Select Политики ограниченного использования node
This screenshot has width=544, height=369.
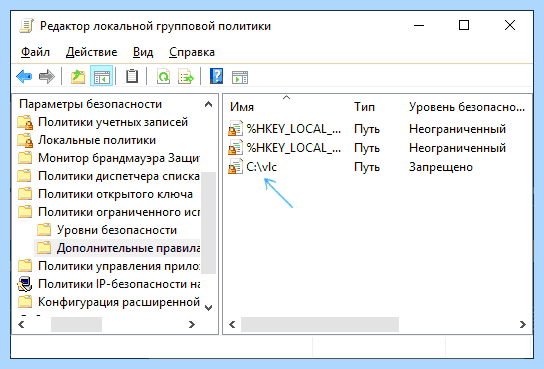pyautogui.click(x=119, y=212)
